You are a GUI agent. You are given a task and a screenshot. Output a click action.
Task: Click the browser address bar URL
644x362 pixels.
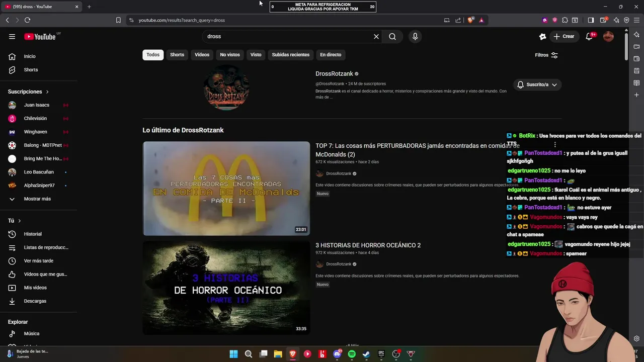tap(182, 20)
